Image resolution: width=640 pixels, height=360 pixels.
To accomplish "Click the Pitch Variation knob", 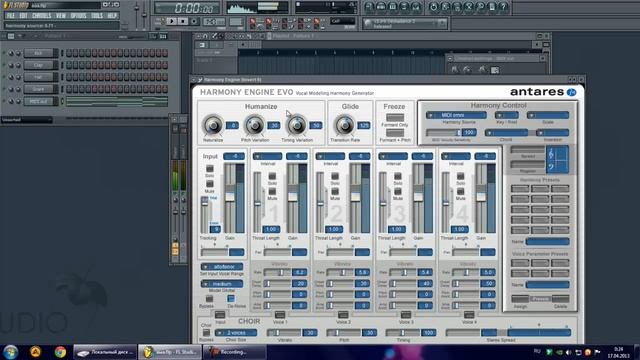I will pyautogui.click(x=254, y=125).
